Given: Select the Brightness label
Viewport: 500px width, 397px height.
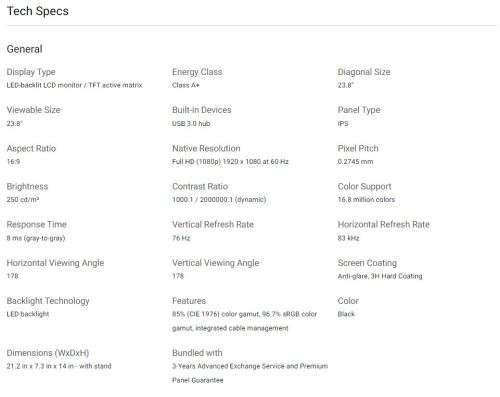Looking at the screenshot, I should coord(27,187).
